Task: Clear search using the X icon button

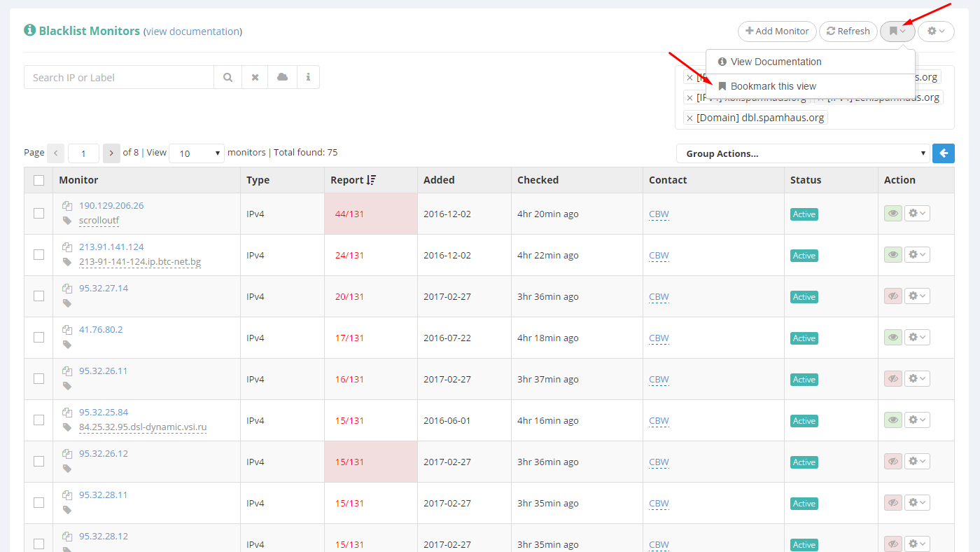Action: [x=255, y=77]
